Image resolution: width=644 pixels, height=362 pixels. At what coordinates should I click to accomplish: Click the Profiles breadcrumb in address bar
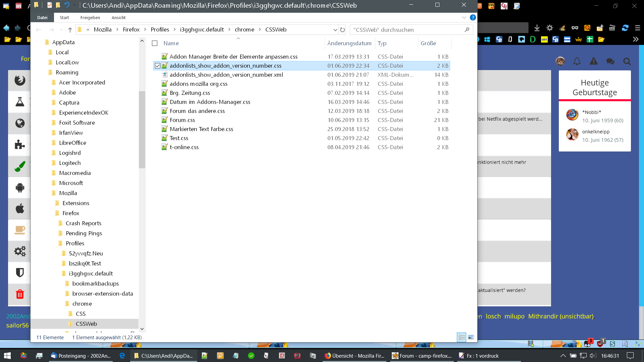pos(160,29)
